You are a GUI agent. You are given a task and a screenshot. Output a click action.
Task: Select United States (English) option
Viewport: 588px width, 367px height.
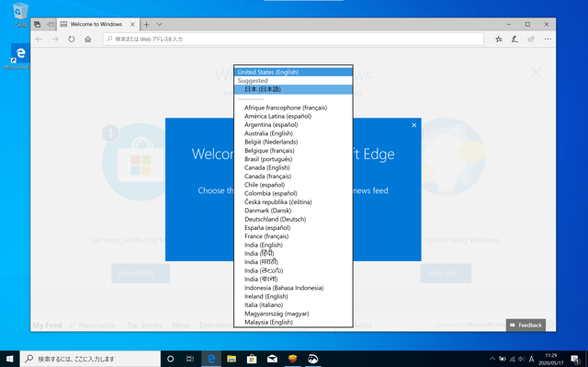pyautogui.click(x=293, y=72)
